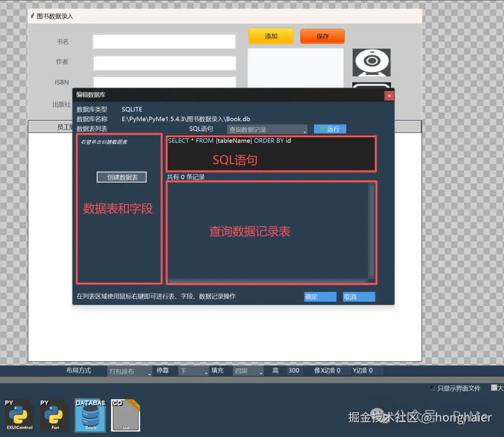The image size is (504, 437).
Task: Select the Book database file icon
Action: [90, 415]
